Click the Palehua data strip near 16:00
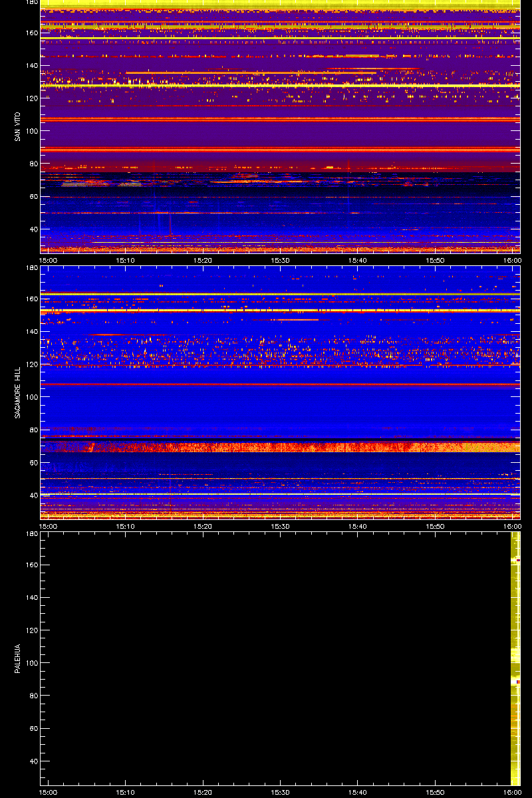Screen dimensions: 532x798 515,658
